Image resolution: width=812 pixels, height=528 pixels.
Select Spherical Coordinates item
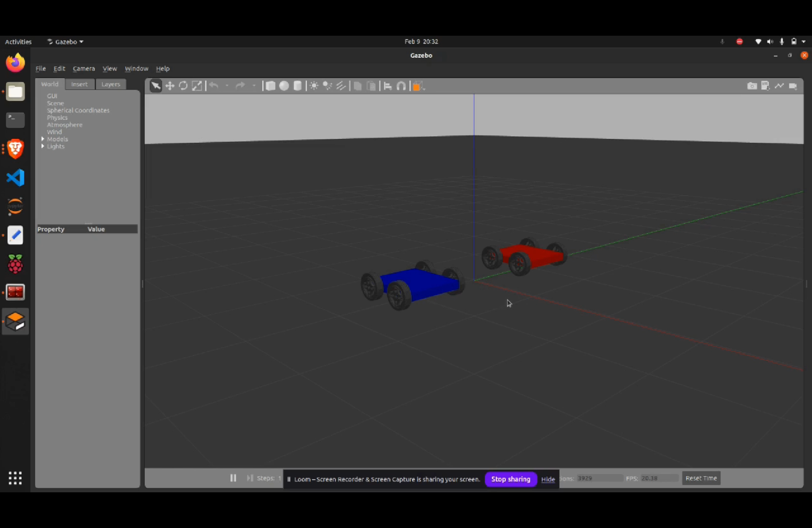click(x=78, y=110)
